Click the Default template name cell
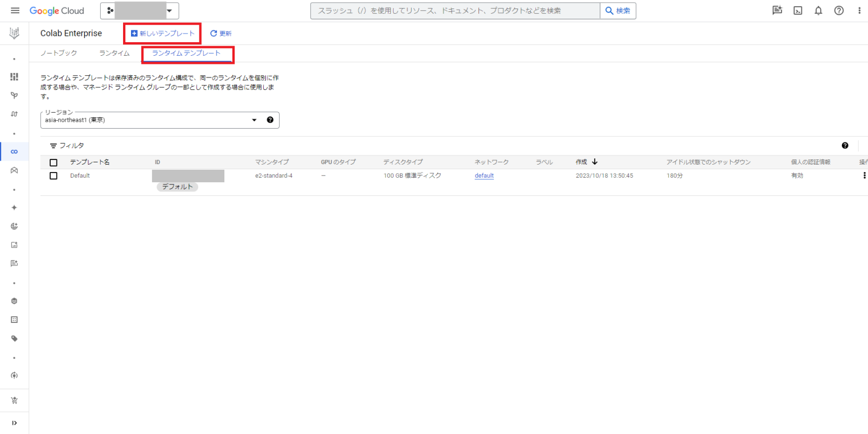Image resolution: width=868 pixels, height=434 pixels. point(80,175)
